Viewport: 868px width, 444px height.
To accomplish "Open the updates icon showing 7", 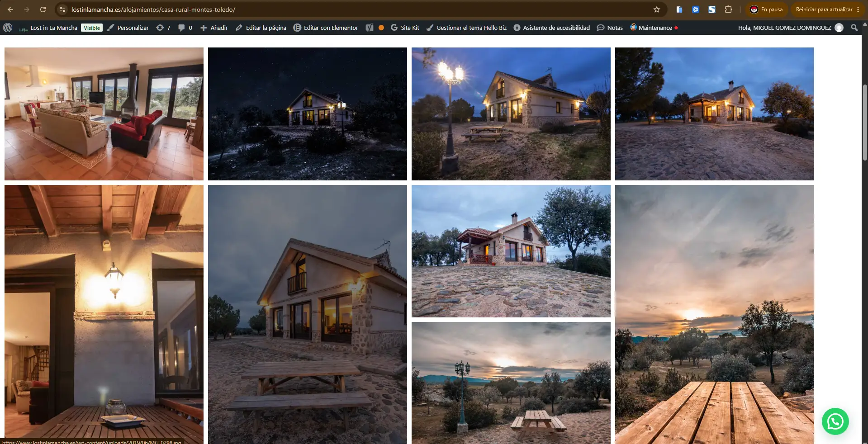I will (x=163, y=28).
